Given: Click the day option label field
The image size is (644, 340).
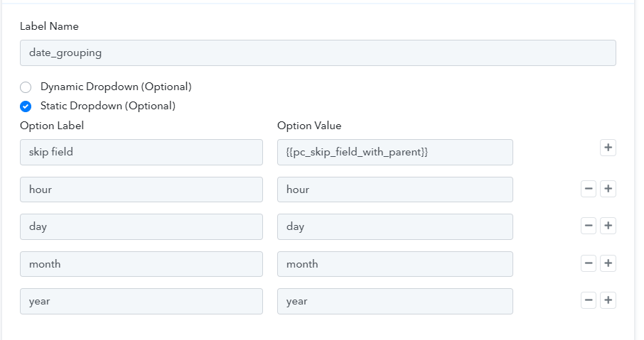Looking at the screenshot, I should 141,226.
